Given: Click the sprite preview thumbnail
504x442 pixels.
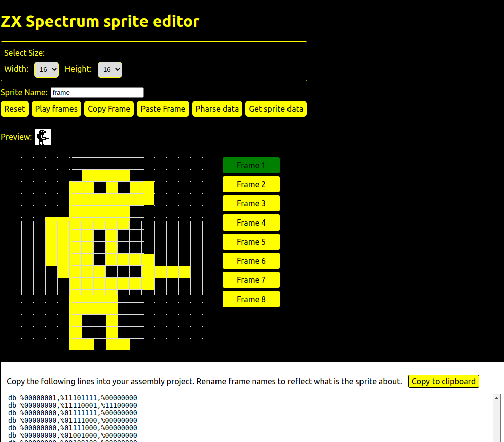Looking at the screenshot, I should click(43, 137).
